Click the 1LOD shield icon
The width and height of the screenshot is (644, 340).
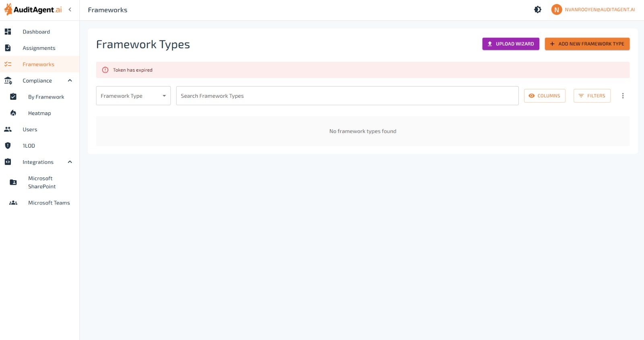[x=8, y=146]
